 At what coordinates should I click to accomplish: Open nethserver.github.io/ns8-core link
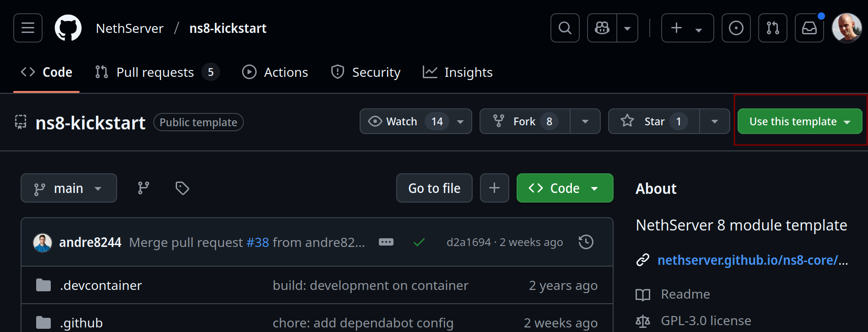tap(753, 260)
